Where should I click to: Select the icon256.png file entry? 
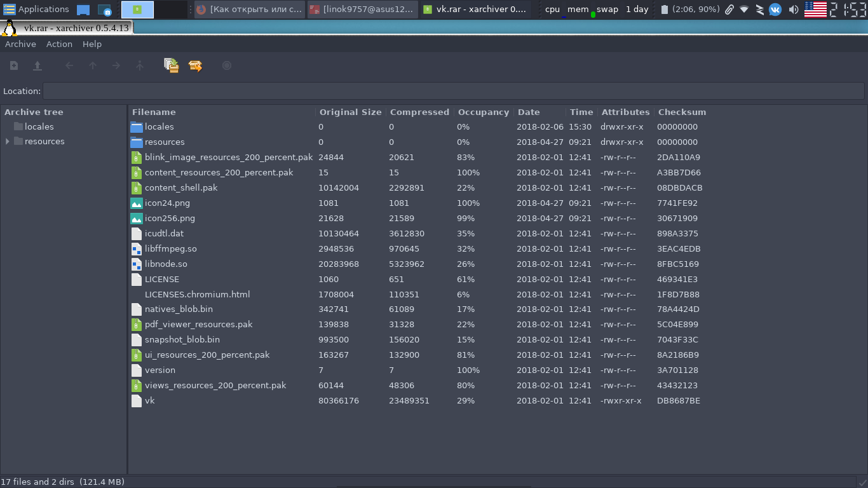[170, 218]
